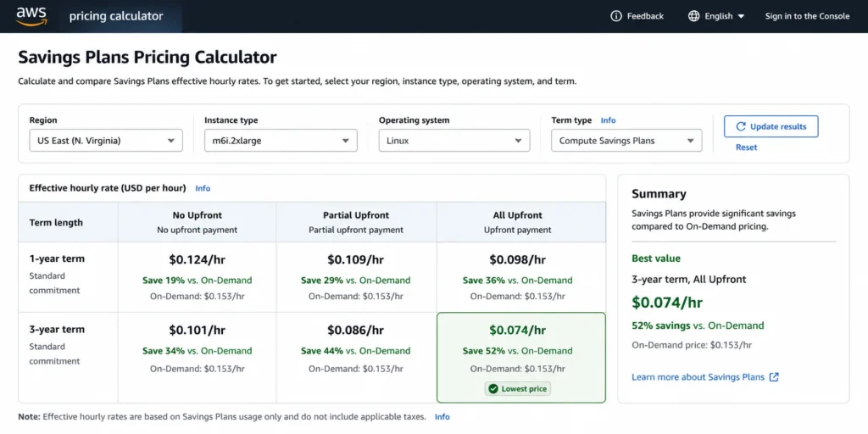Screen dimensions: 868x434
Task: Click the 3-year term row label
Action: click(x=57, y=330)
